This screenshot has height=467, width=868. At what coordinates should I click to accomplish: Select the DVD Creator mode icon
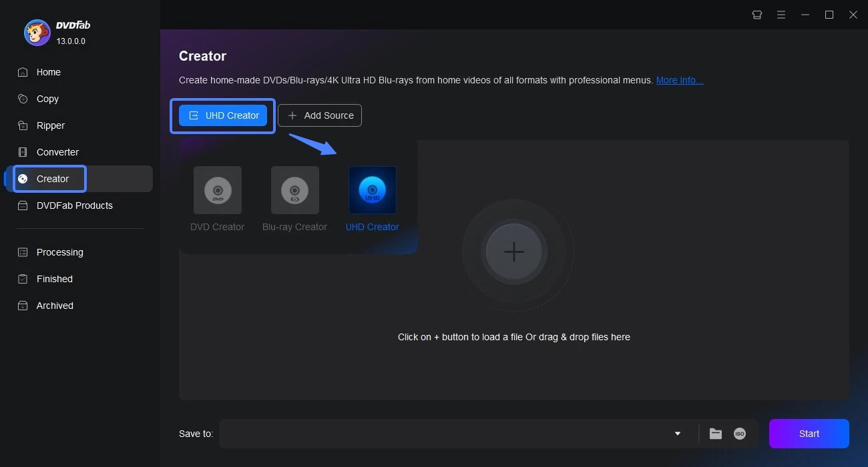pyautogui.click(x=217, y=190)
